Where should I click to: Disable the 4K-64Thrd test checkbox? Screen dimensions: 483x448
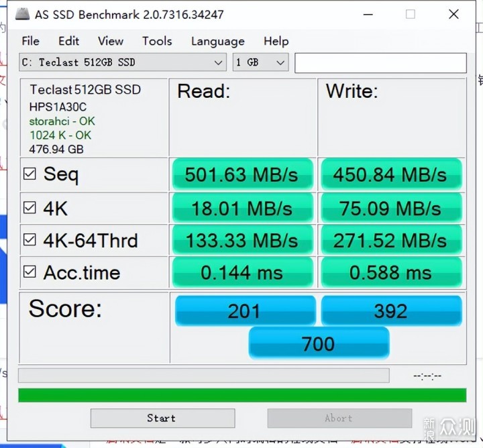pyautogui.click(x=30, y=239)
